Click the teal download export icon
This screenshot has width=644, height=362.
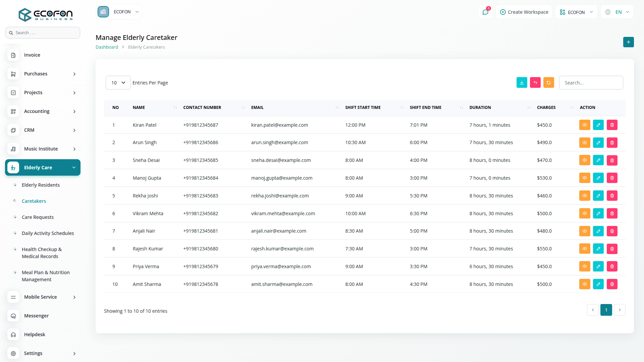(522, 82)
